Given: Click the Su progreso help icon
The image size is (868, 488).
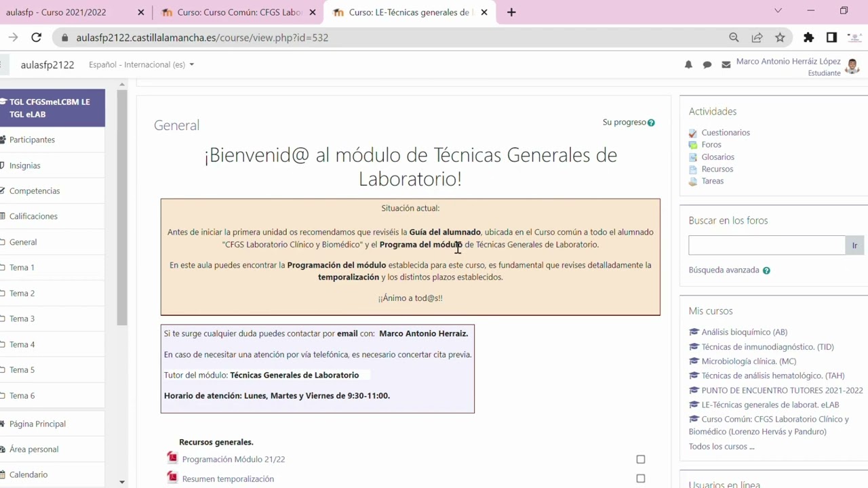Looking at the screenshot, I should click(651, 123).
